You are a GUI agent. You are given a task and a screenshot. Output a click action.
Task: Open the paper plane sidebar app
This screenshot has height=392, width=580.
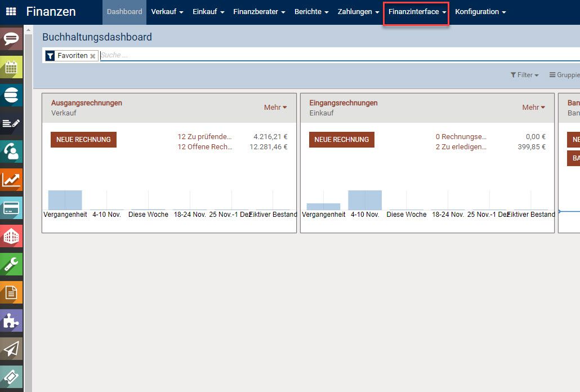11,349
